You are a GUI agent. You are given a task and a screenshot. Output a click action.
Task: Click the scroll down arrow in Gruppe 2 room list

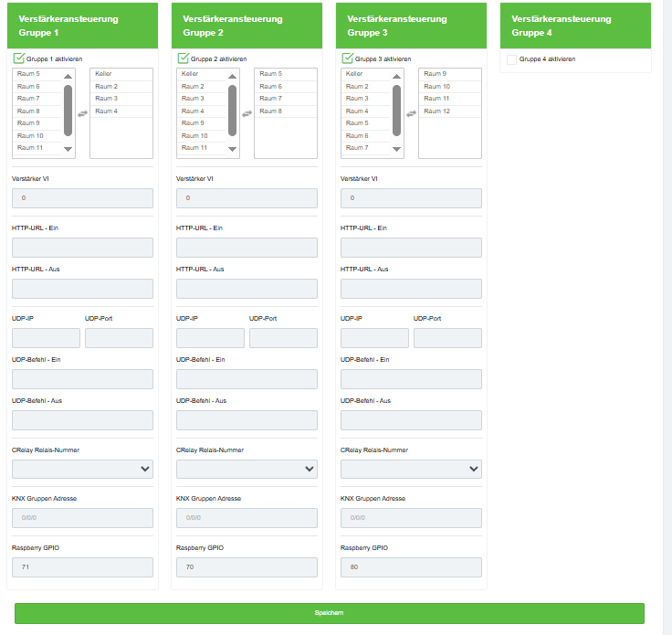tap(232, 149)
